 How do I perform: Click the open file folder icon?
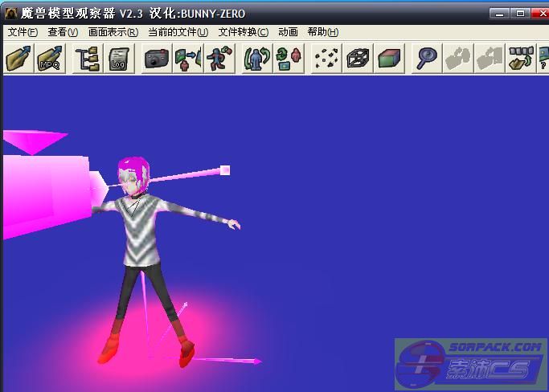coord(18,59)
